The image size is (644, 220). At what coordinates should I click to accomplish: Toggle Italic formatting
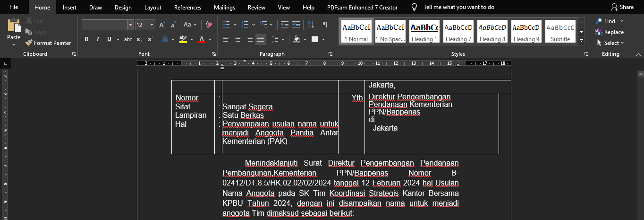pyautogui.click(x=98, y=39)
